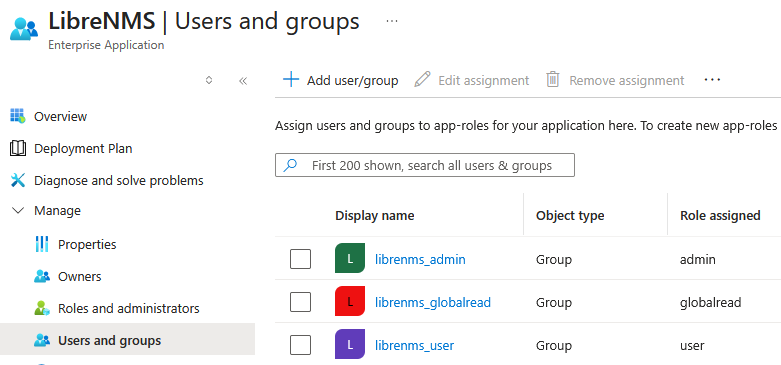This screenshot has width=781, height=365.
Task: Sort by Role assigned column header
Action: pyautogui.click(x=720, y=216)
